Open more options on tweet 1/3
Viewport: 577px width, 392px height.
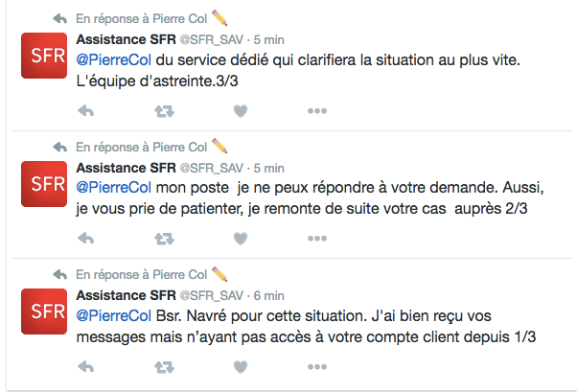click(x=317, y=367)
